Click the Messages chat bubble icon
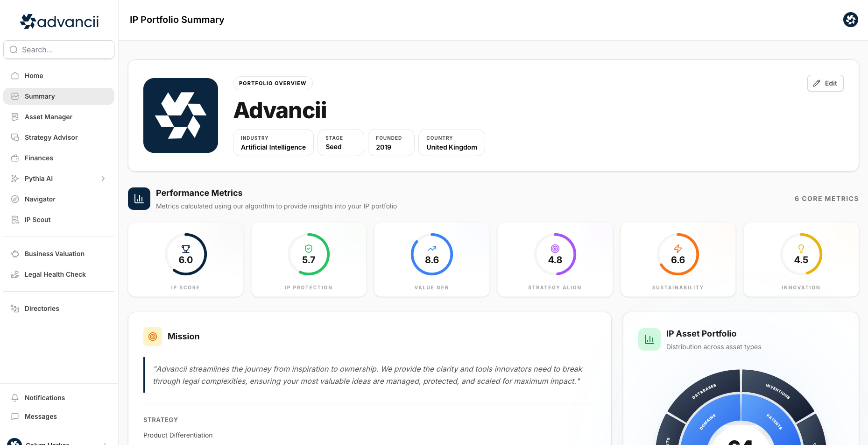Image resolution: width=868 pixels, height=445 pixels. click(15, 416)
